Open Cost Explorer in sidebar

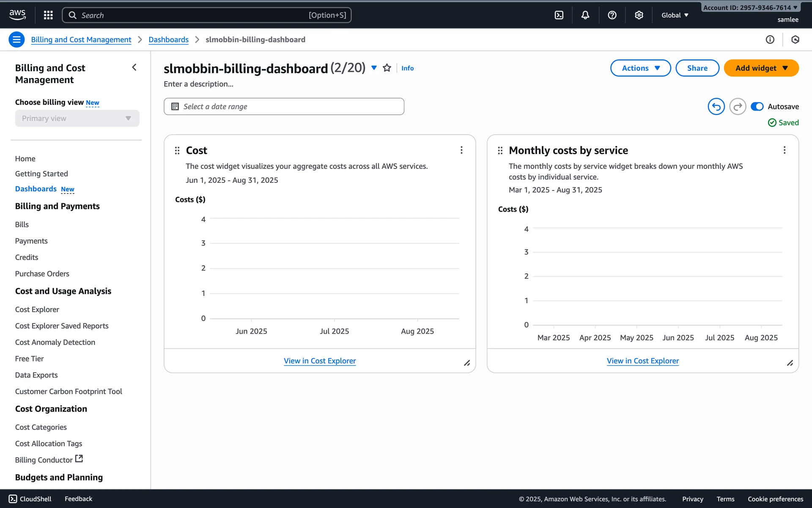click(37, 309)
